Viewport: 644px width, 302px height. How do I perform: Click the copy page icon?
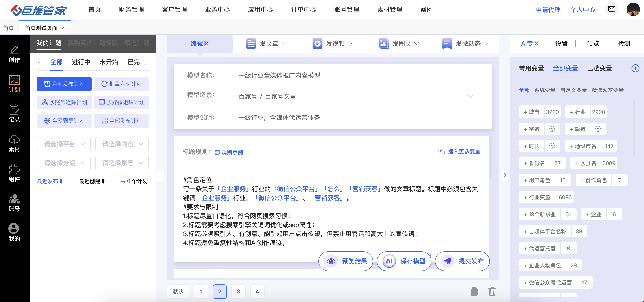coord(474,291)
